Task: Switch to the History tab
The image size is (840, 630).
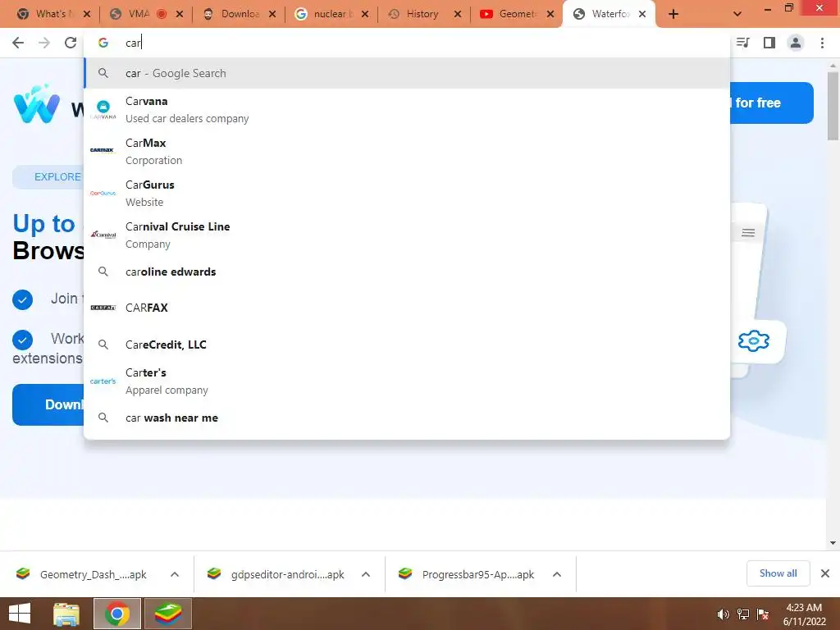Action: (x=422, y=15)
